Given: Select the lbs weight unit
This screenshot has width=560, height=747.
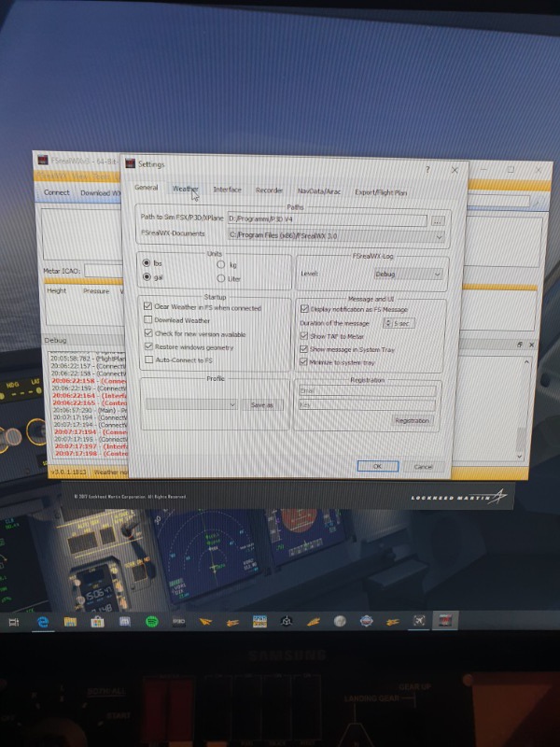Looking at the screenshot, I should (147, 262).
